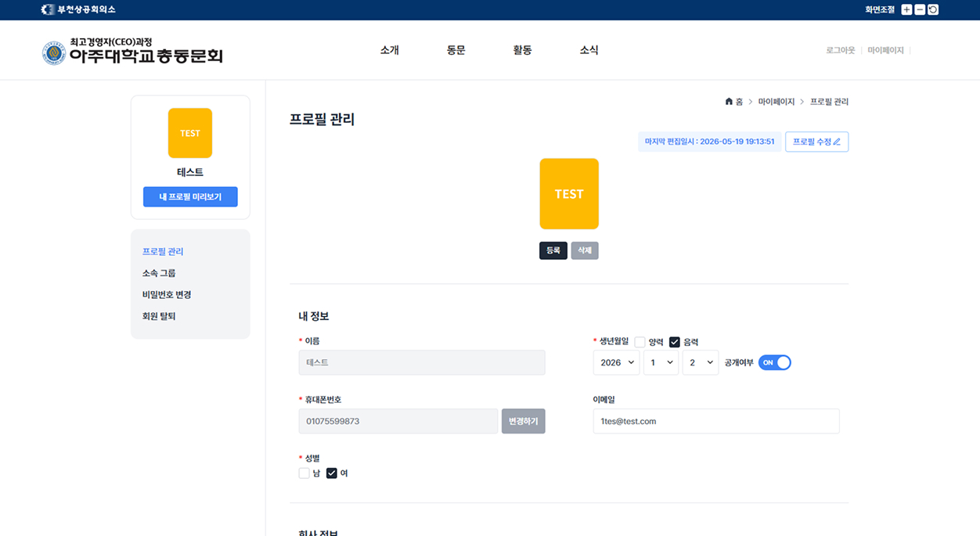
Task: Click the 등록 photo button
Action: tap(553, 250)
